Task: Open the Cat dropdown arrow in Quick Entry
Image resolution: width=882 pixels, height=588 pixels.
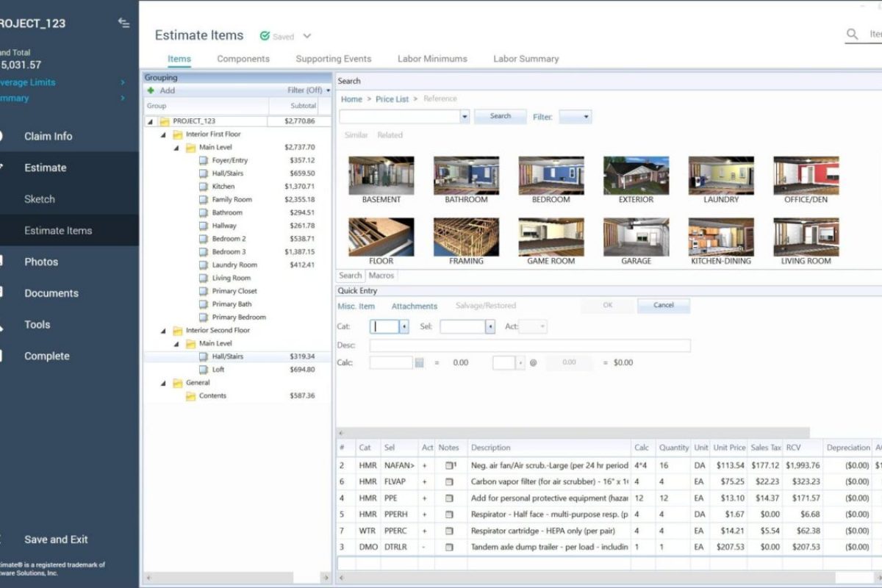Action: (404, 327)
